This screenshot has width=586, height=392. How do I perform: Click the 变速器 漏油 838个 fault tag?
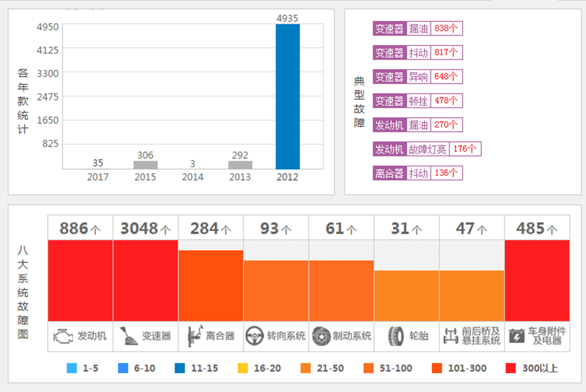pos(418,28)
